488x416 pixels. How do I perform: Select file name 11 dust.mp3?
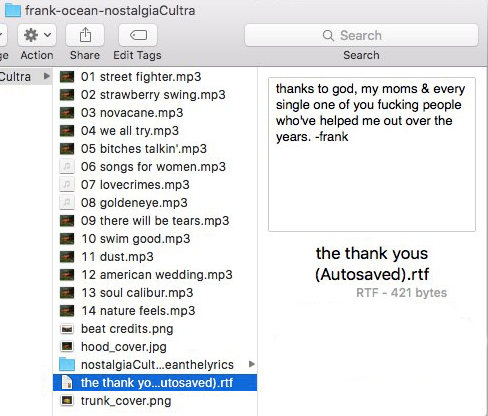point(117,257)
